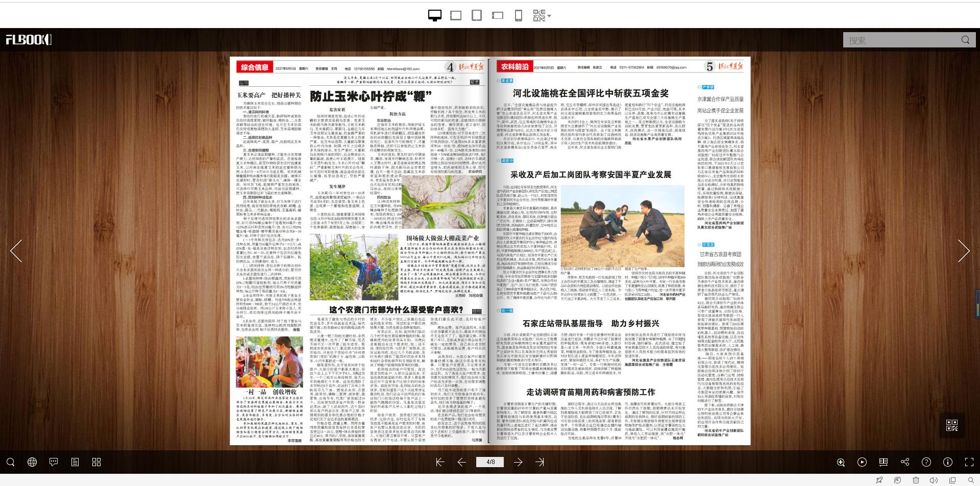Image resolution: width=980 pixels, height=486 pixels.
Task: Enter fullscreen mode
Action: point(969,463)
